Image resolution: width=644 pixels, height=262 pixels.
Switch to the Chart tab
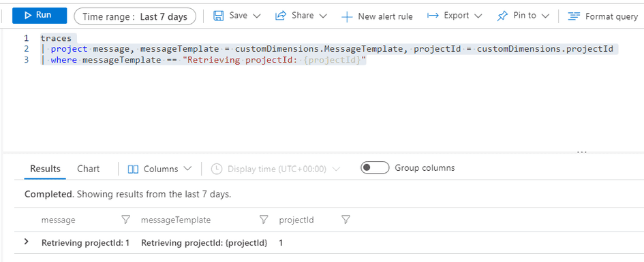pos(89,169)
